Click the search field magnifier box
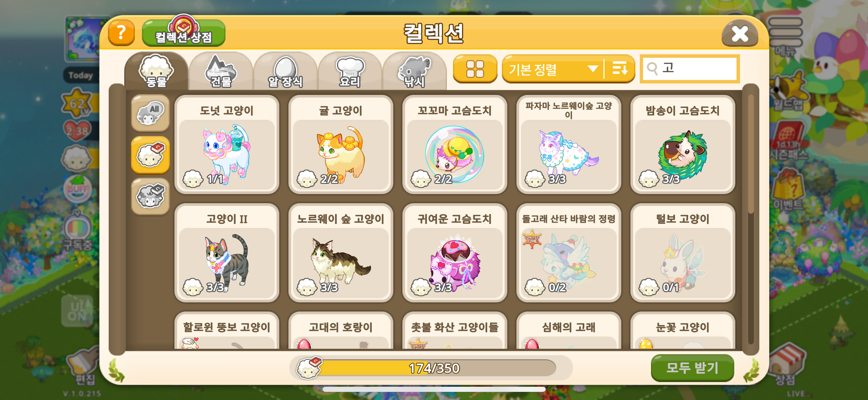This screenshot has width=868, height=400. click(689, 69)
